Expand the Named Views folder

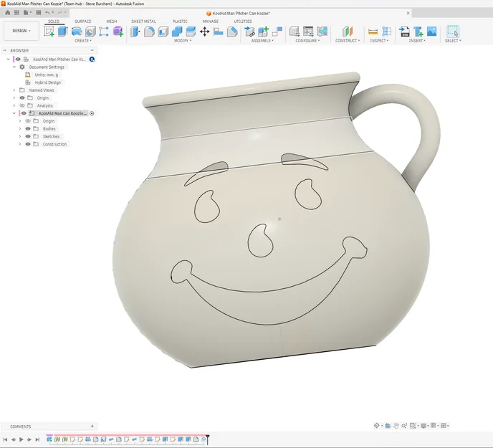tap(14, 90)
